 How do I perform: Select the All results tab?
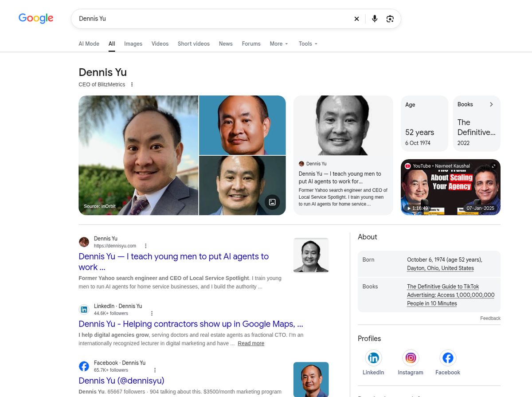(112, 43)
